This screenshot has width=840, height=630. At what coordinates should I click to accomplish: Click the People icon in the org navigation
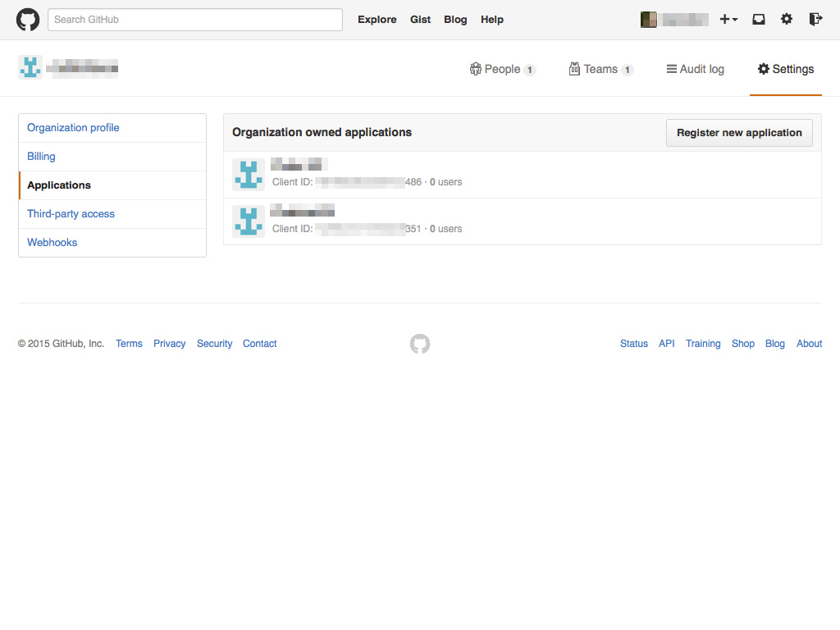point(476,69)
